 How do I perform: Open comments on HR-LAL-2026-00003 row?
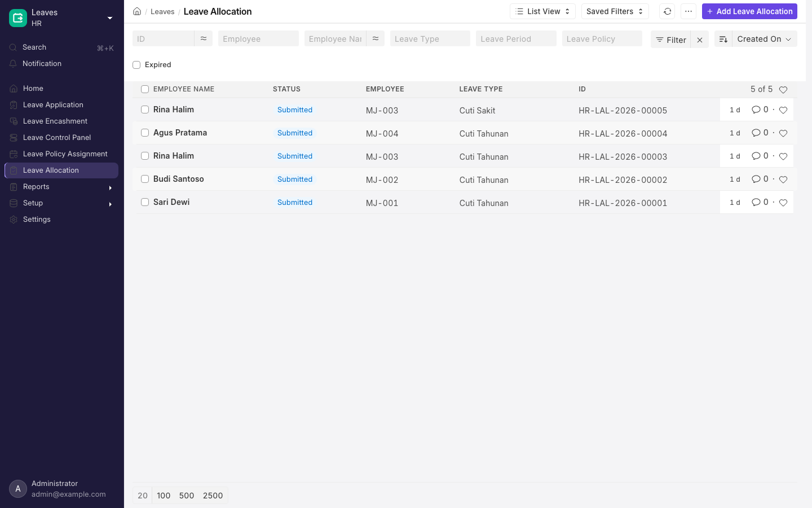760,156
